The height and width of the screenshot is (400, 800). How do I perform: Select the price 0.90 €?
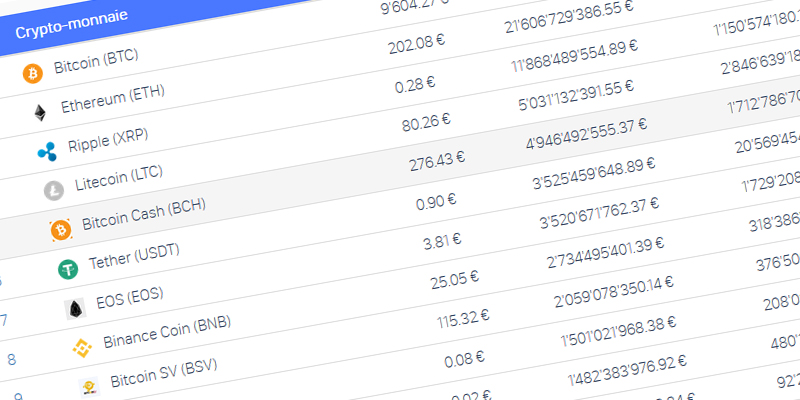[x=436, y=202]
